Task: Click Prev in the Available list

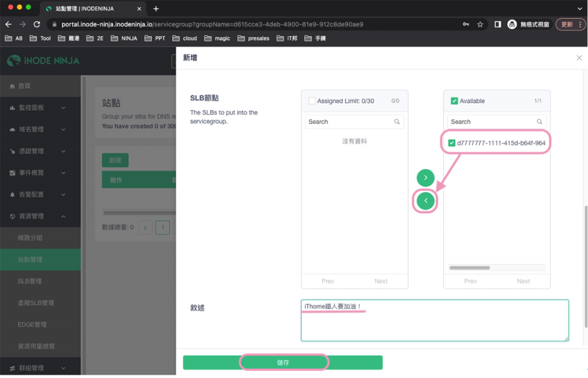Action: point(470,281)
